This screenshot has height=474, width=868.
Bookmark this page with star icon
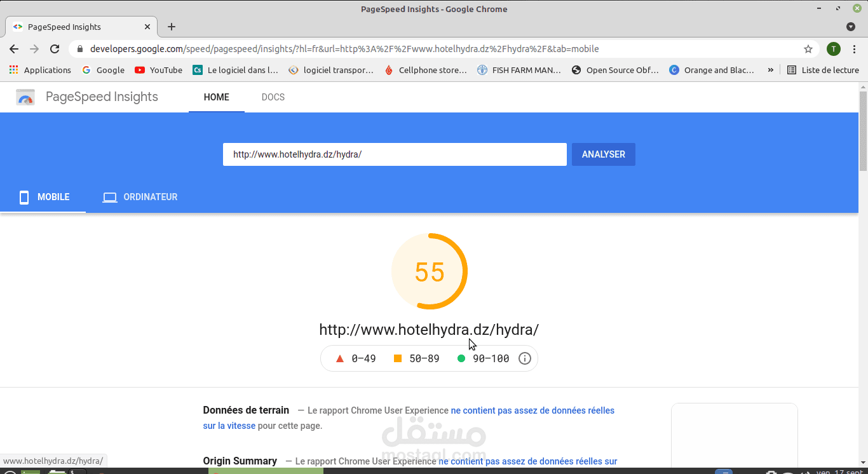pyautogui.click(x=808, y=49)
